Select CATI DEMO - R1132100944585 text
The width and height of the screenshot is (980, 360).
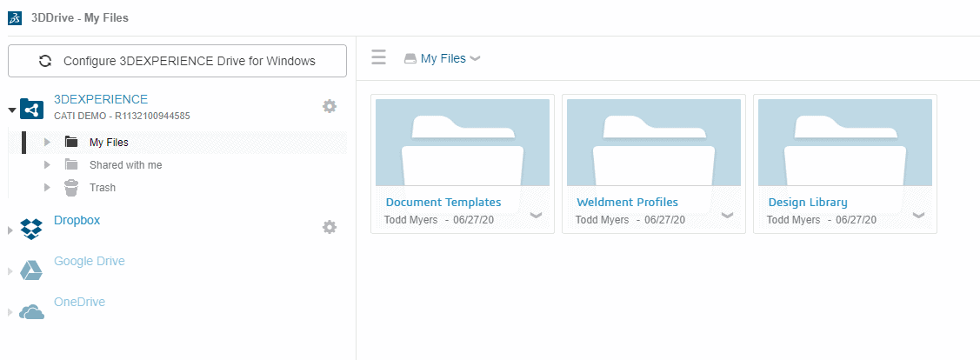(x=122, y=116)
